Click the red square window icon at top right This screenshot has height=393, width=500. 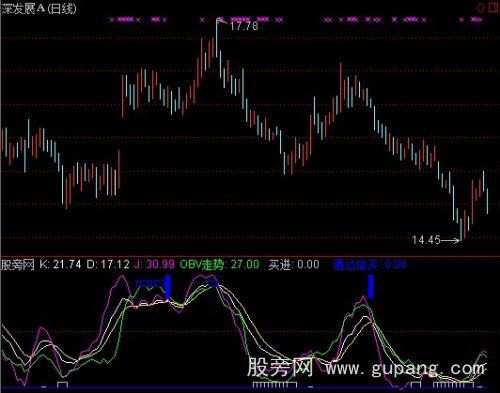pyautogui.click(x=494, y=7)
